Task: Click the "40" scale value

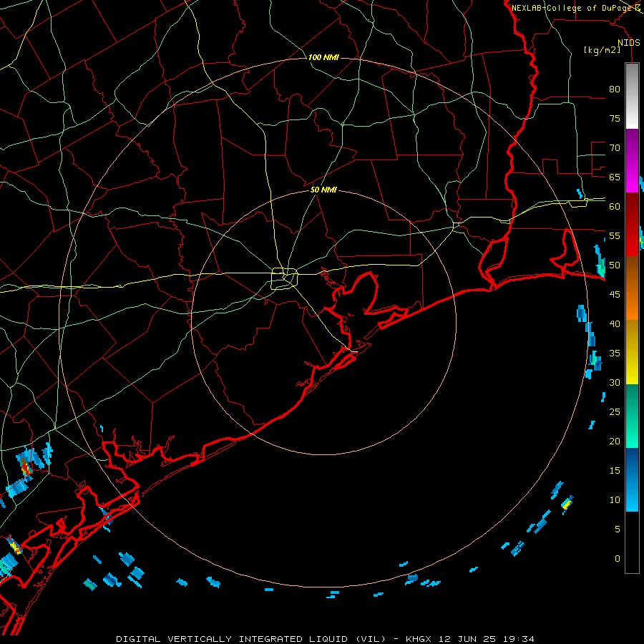Action: (x=615, y=324)
